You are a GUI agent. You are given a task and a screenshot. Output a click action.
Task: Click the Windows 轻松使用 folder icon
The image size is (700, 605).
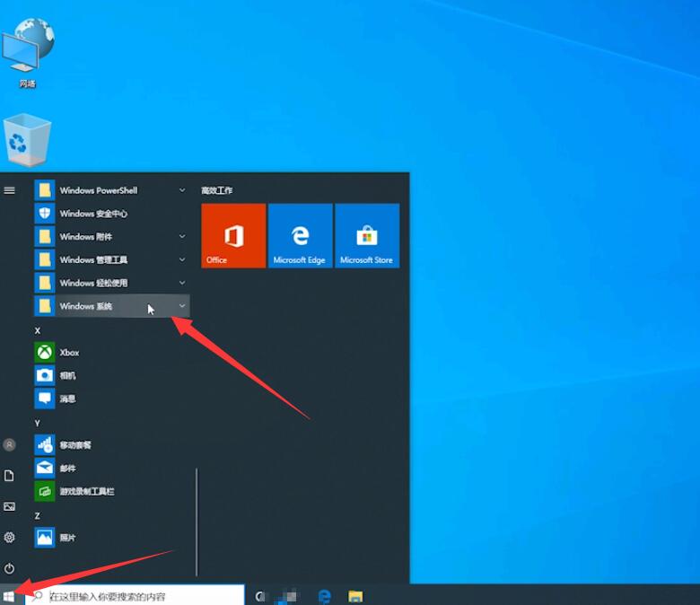45,283
